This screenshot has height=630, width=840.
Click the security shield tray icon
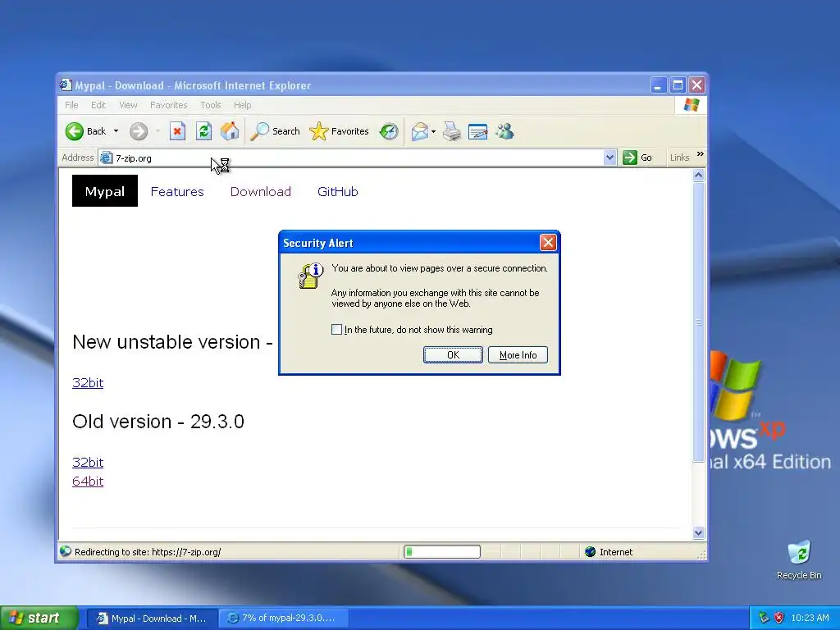tap(779, 618)
